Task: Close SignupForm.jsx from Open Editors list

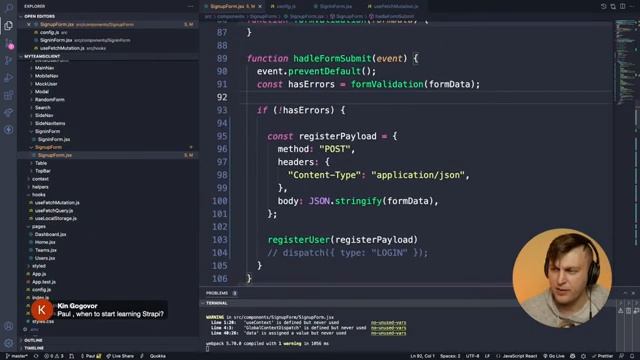Action: coord(29,24)
